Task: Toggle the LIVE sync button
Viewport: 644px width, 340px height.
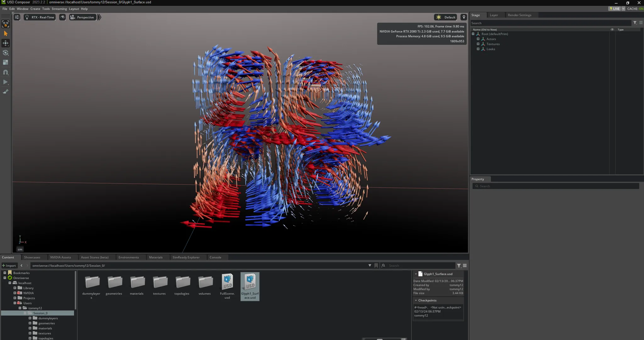Action: 614,9
